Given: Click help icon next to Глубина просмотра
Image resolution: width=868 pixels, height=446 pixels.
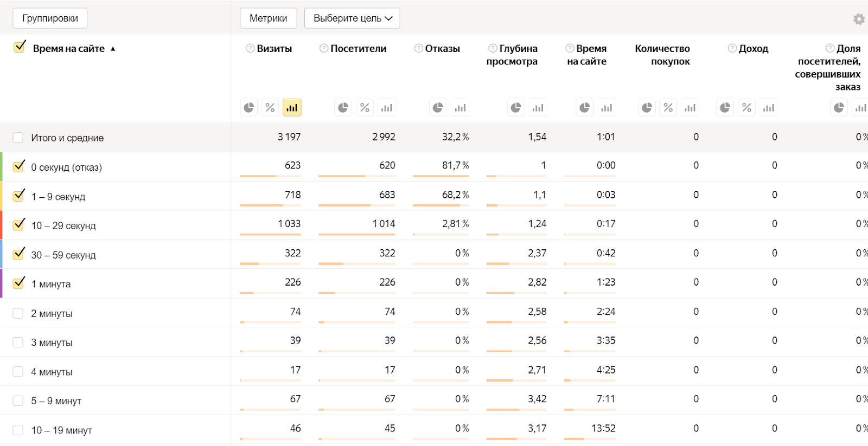Looking at the screenshot, I should (x=493, y=48).
